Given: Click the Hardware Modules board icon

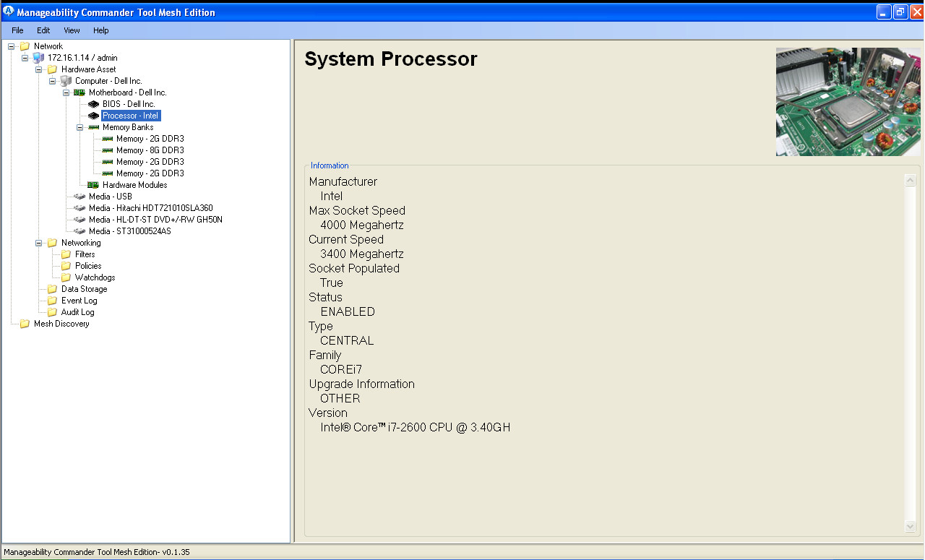Looking at the screenshot, I should coord(93,185).
